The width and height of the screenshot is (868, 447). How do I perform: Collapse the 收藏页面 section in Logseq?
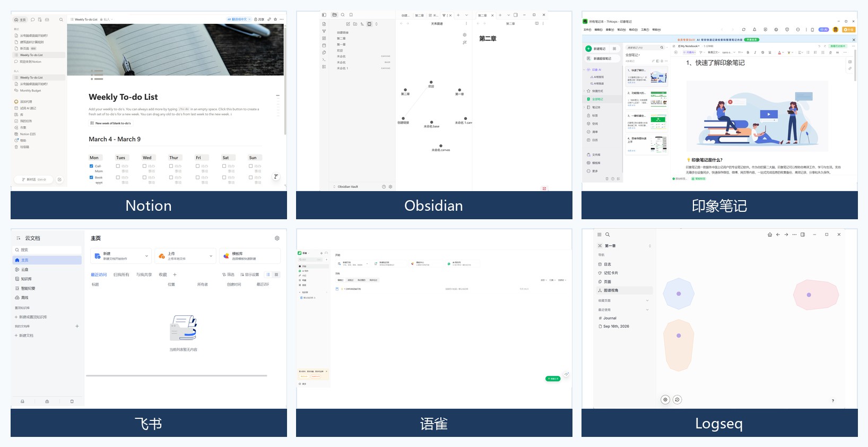[x=647, y=300]
